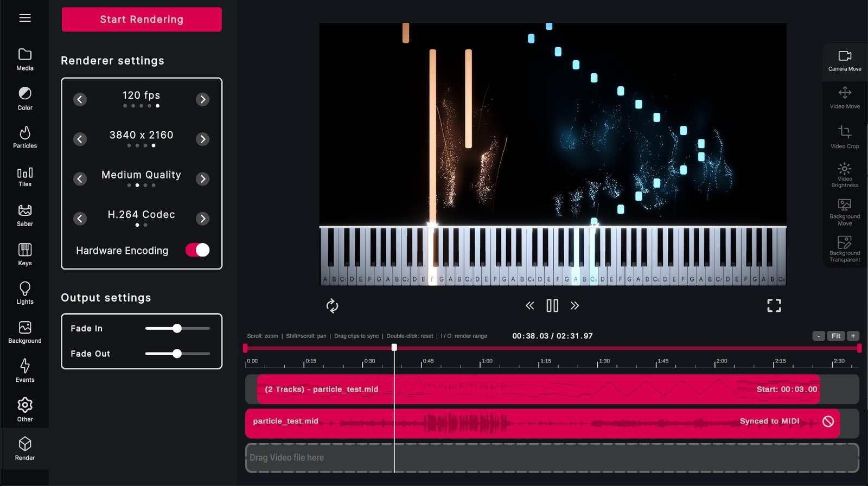Decrease fps with left arrow

click(80, 99)
